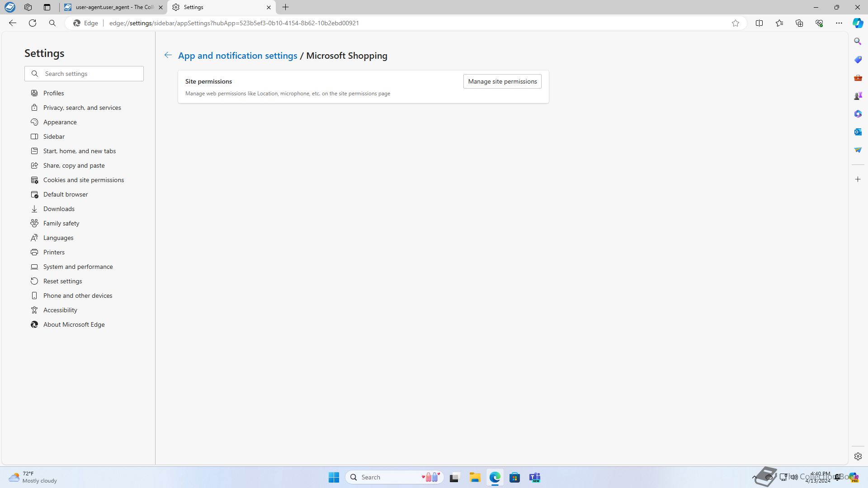Click Manage site permissions button
The width and height of the screenshot is (868, 488).
(502, 81)
